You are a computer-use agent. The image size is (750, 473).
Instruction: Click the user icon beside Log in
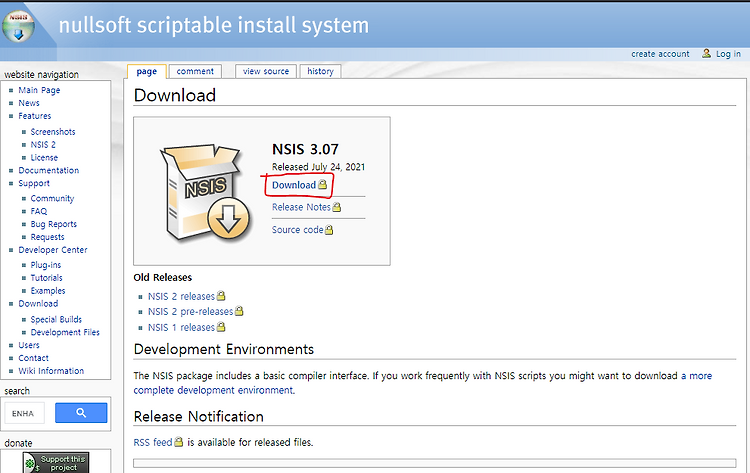point(706,54)
